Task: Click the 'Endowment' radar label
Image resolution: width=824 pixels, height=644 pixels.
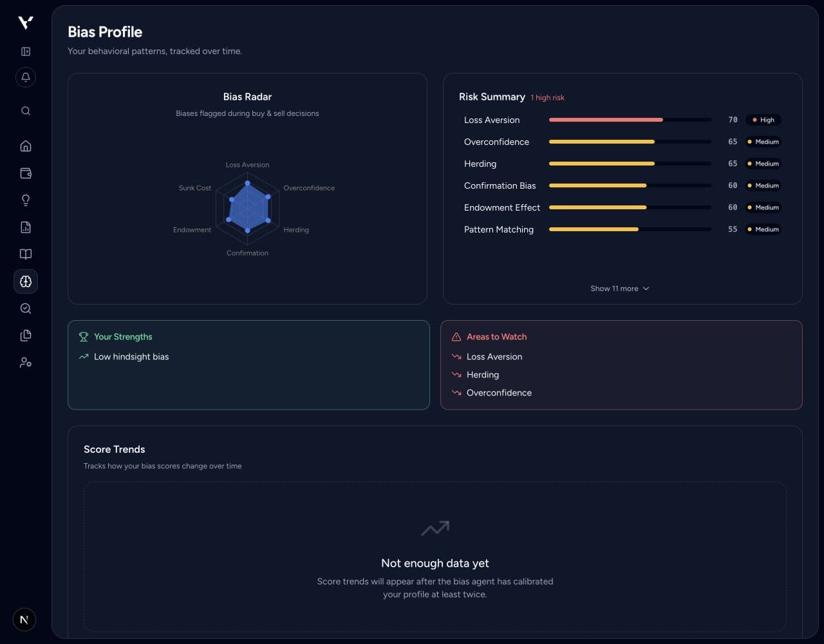Action: pyautogui.click(x=192, y=230)
